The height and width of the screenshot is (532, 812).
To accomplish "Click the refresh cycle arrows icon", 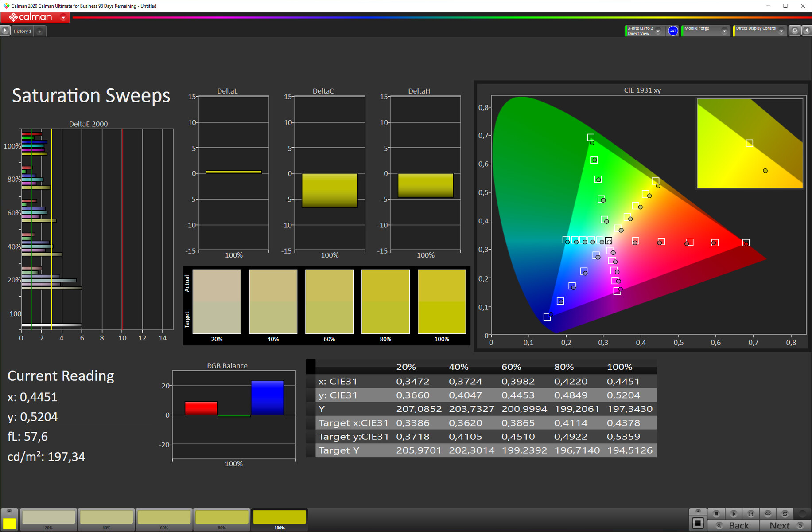I will click(x=785, y=513).
